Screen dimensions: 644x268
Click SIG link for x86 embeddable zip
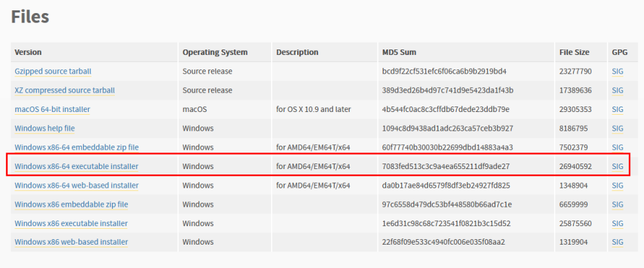[x=617, y=204]
